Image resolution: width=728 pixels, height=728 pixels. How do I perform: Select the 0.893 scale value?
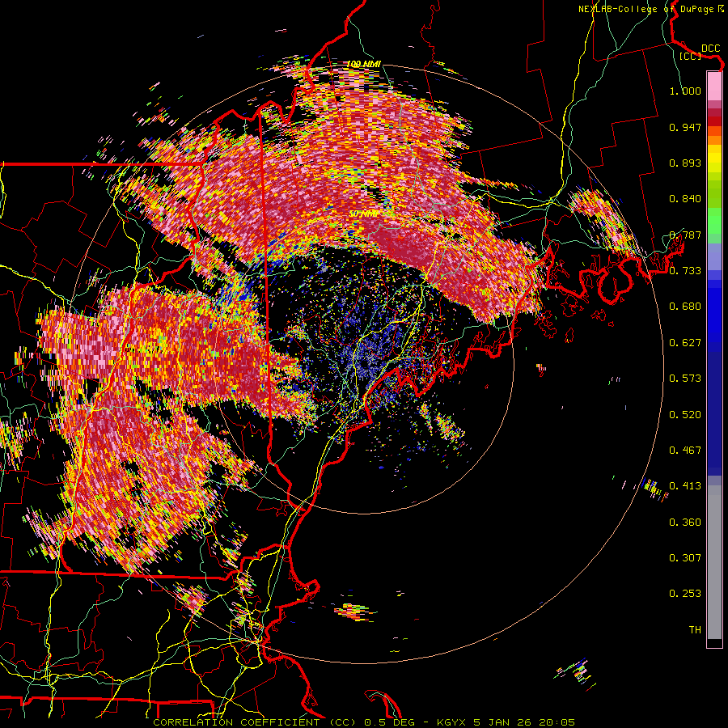(x=685, y=163)
